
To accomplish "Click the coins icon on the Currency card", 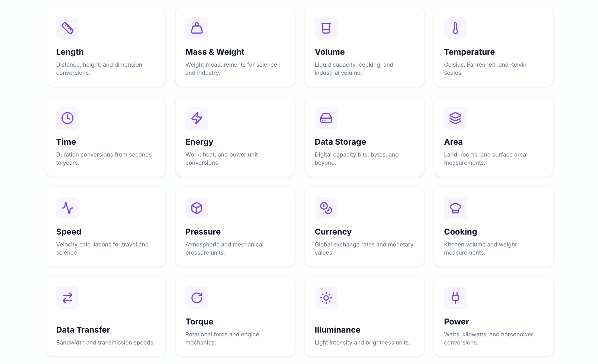I will pos(326,208).
